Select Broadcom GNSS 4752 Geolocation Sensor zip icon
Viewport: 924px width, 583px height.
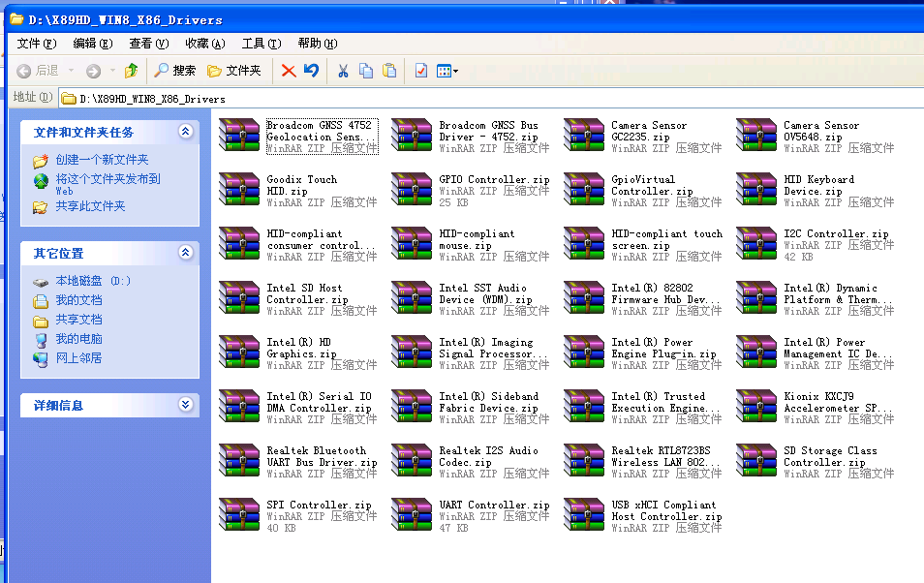coord(239,135)
